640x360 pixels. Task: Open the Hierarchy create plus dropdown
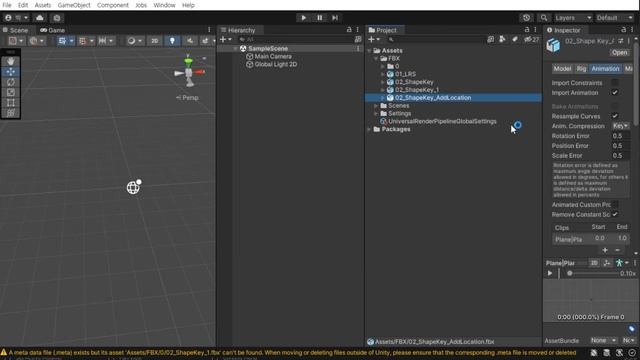pyautogui.click(x=225, y=40)
